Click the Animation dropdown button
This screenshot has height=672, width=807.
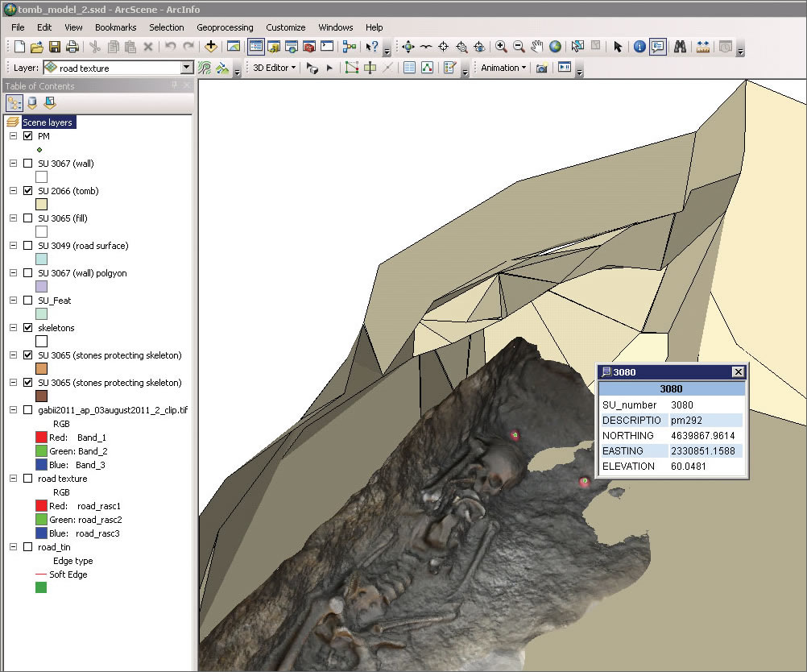pos(503,68)
